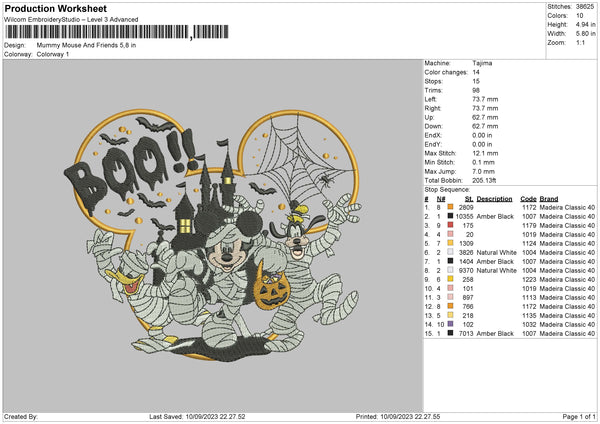Select the red swatch for code 1179
600x424 pixels.
click(x=450, y=225)
